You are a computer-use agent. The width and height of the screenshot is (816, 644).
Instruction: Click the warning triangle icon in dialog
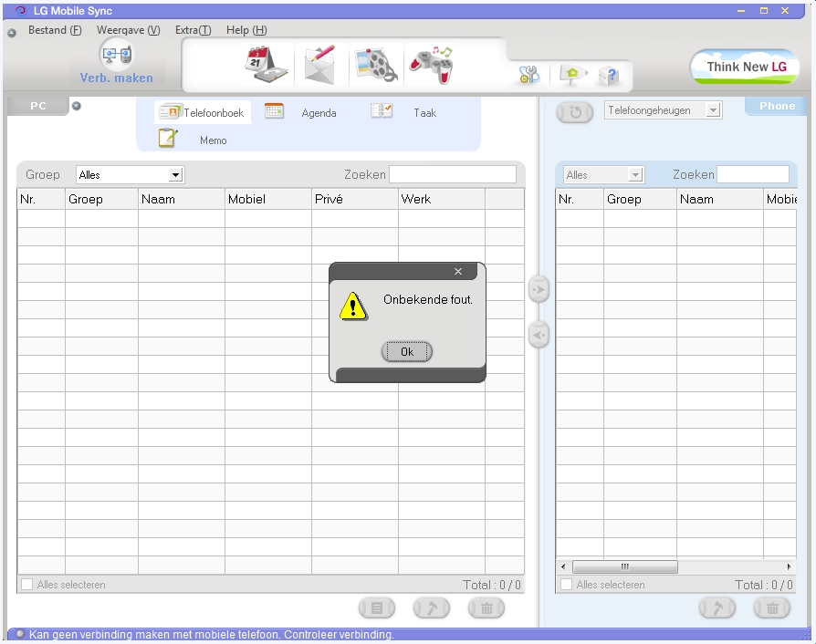pyautogui.click(x=353, y=306)
